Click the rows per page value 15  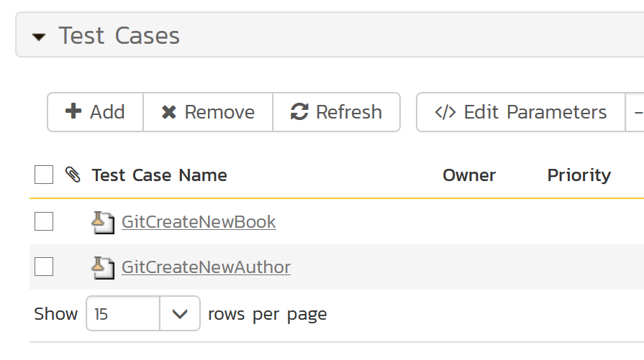coord(122,314)
